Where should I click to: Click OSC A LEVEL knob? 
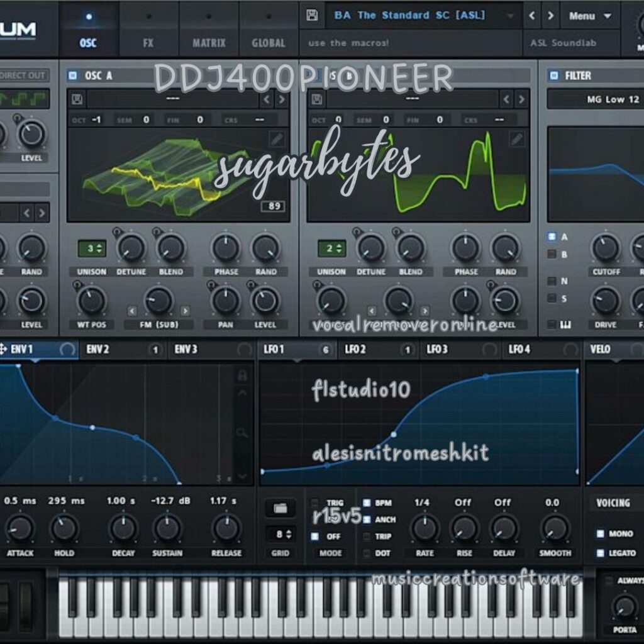(x=265, y=300)
